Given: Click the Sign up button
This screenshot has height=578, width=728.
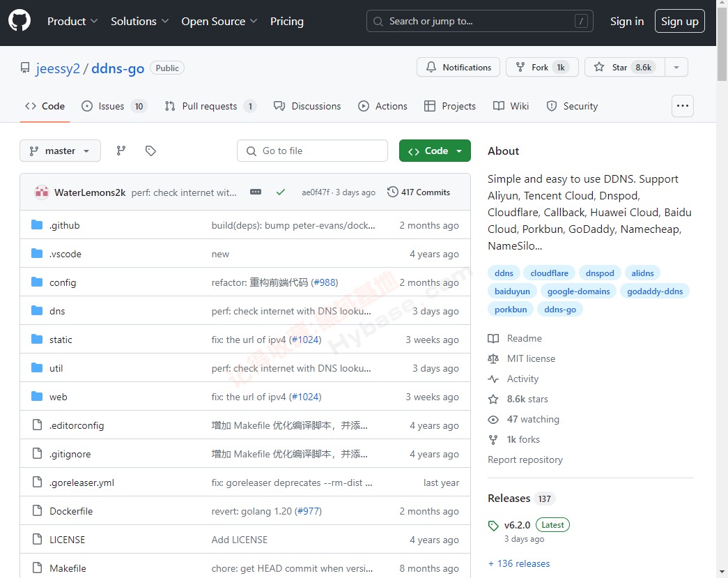Looking at the screenshot, I should 679,22.
